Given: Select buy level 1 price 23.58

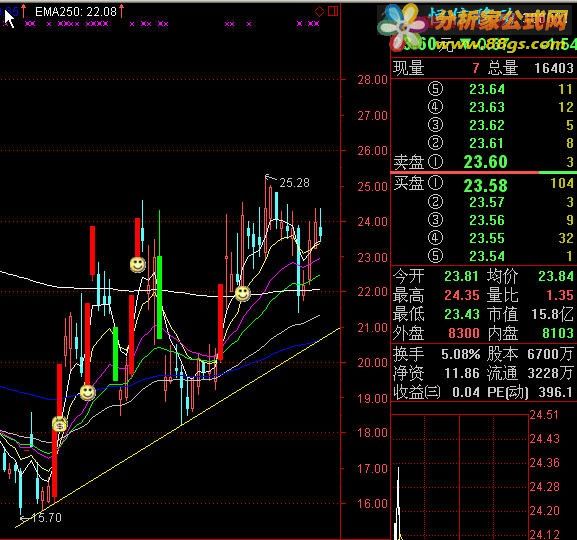Looking at the screenshot, I should point(485,185).
